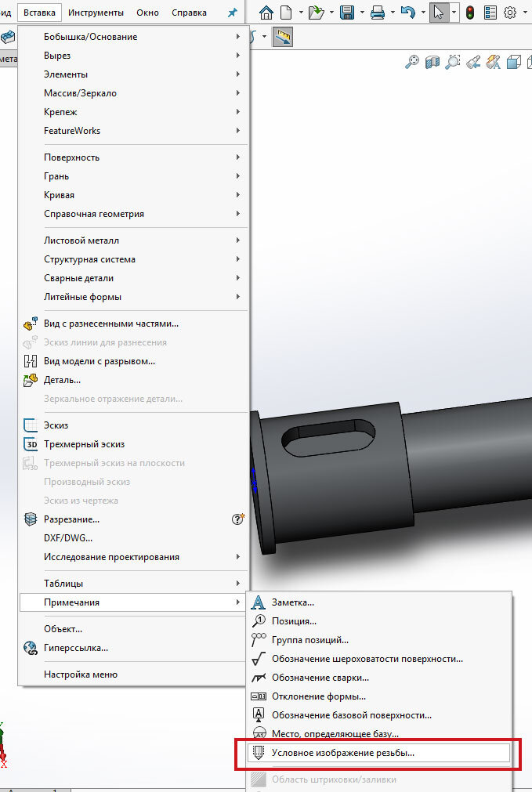Open the dropdown arrow beside Save
Viewport: 532px width, 792px height.
362,12
